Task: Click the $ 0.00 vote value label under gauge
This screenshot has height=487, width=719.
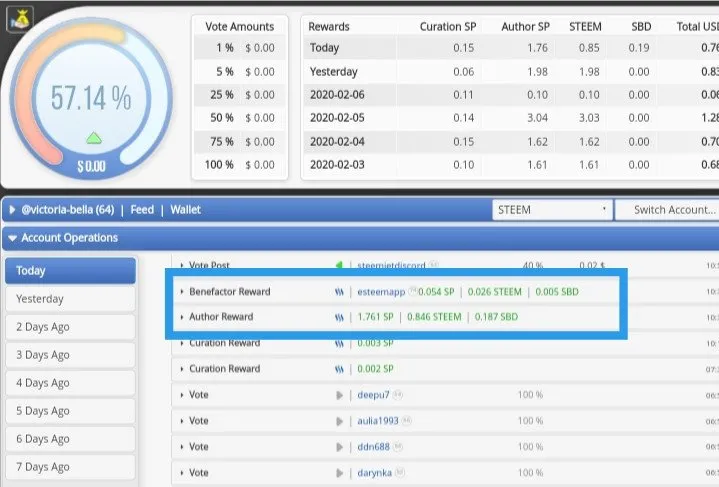Action: point(92,166)
